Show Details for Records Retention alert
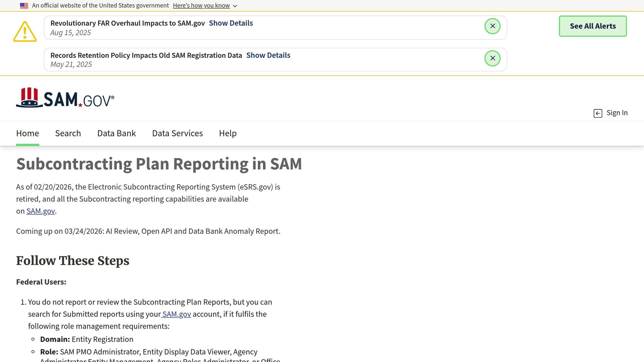644x362 pixels. click(268, 55)
